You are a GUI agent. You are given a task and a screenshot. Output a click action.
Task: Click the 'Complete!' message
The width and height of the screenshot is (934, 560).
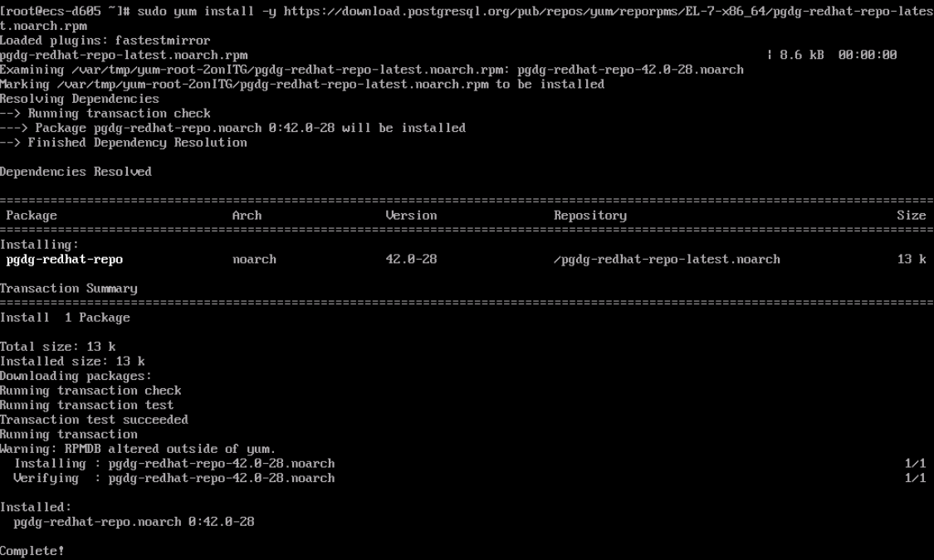[x=32, y=551]
